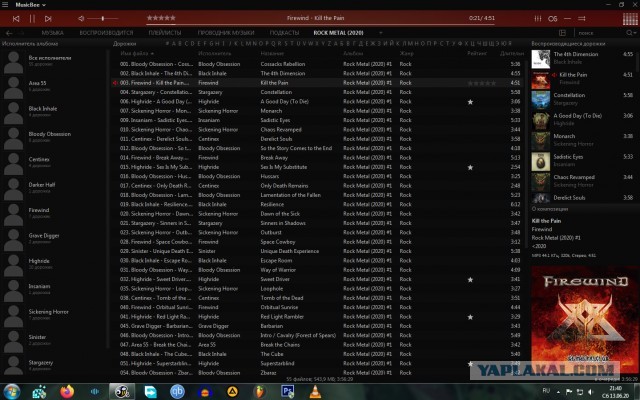
Task: Select artist Grave Digger avatar
Action: click(13, 240)
